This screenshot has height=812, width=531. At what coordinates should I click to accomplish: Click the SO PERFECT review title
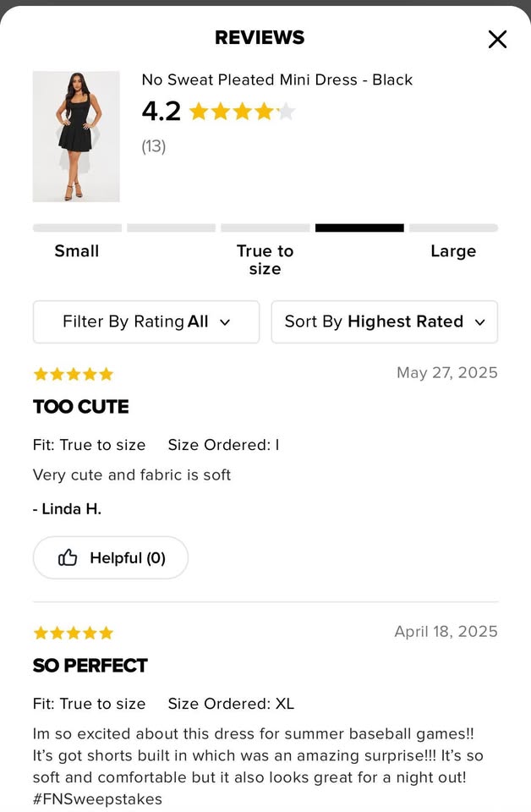(90, 666)
